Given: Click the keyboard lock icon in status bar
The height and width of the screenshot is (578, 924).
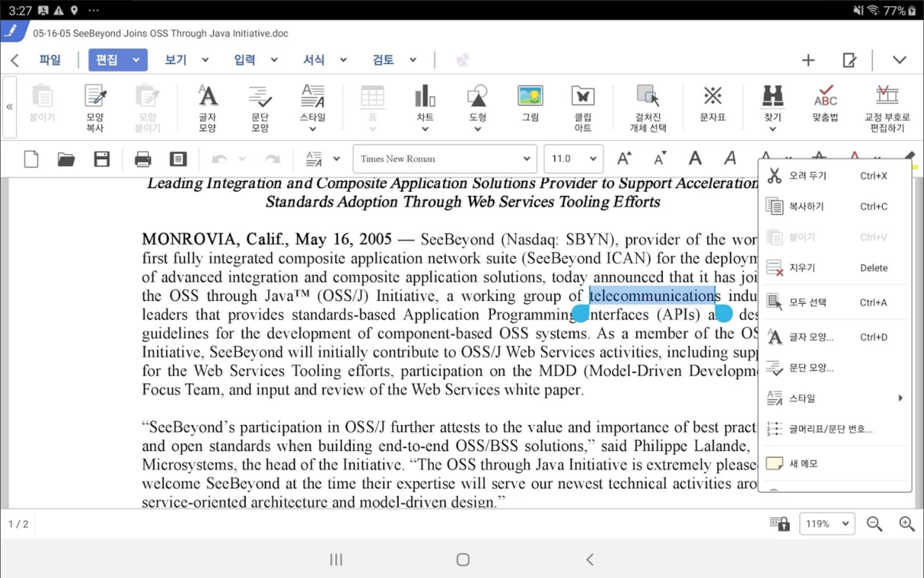Looking at the screenshot, I should pos(780,524).
